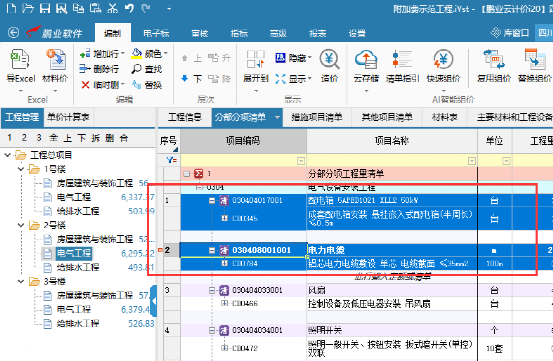
Task: Open the 措施项目清单 tab
Action: coord(316,117)
